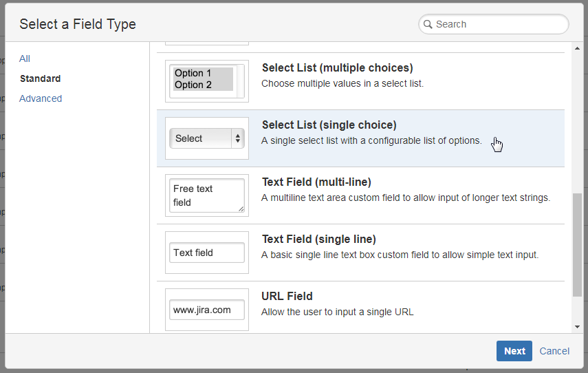
Task: Pick the URL Field title
Action: tap(287, 297)
